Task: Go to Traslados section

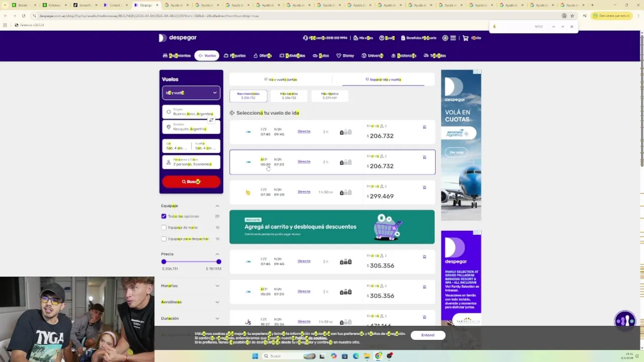Action: click(x=435, y=56)
